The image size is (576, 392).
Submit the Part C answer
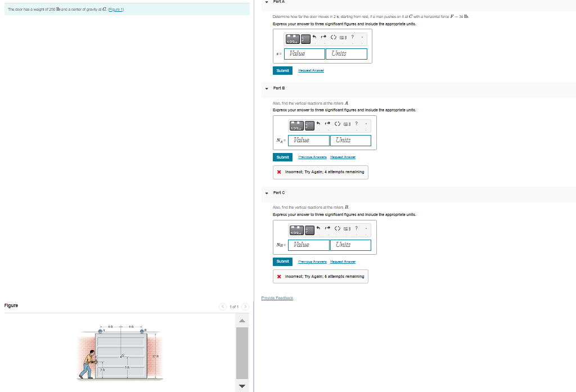pos(282,262)
